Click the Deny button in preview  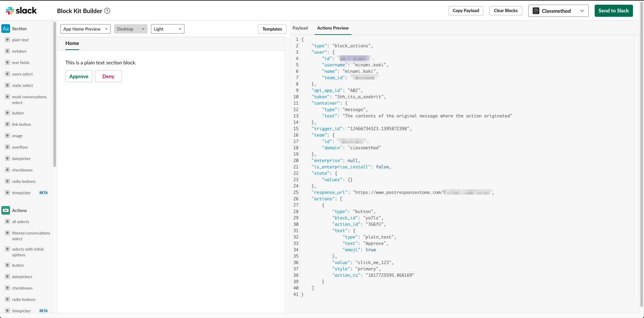click(108, 76)
